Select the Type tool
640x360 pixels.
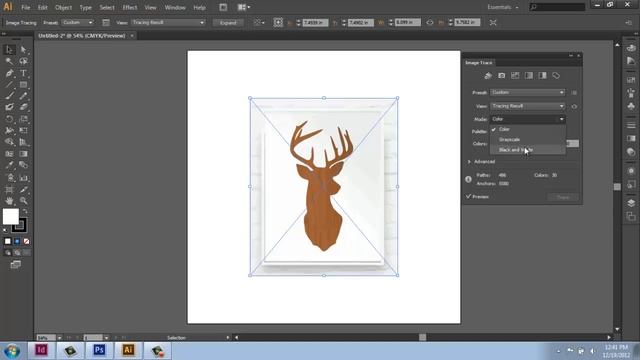coord(23,73)
